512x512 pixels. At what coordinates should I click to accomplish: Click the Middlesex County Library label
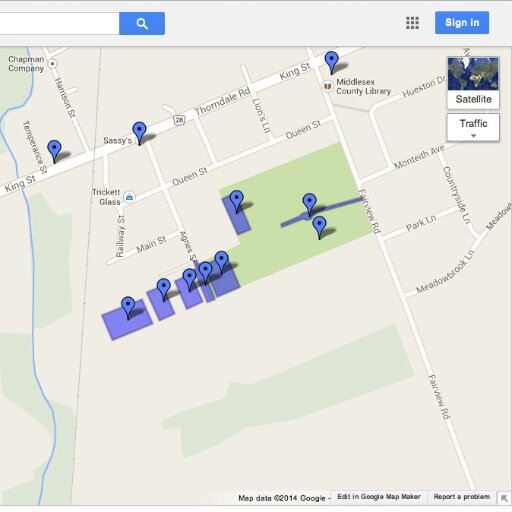coord(363,86)
